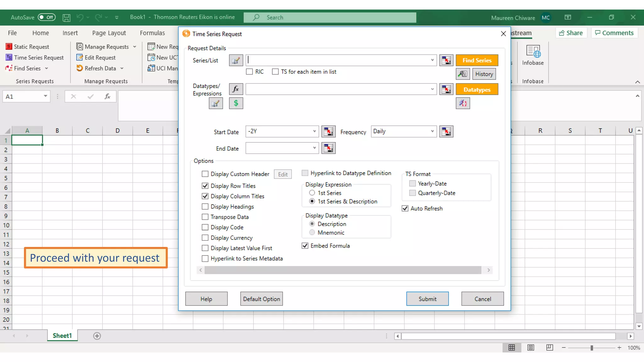Image resolution: width=644 pixels, height=362 pixels.
Task: Click the cell-reference picker beside End Date
Action: point(328,148)
